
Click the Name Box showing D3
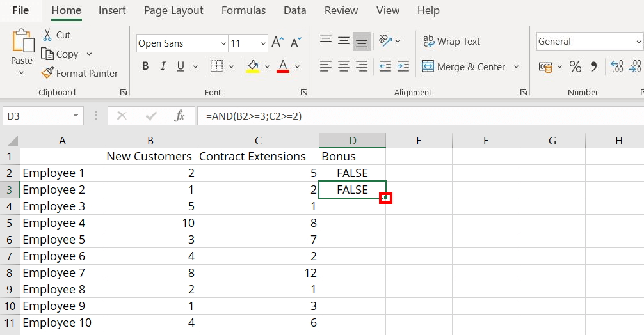click(43, 116)
